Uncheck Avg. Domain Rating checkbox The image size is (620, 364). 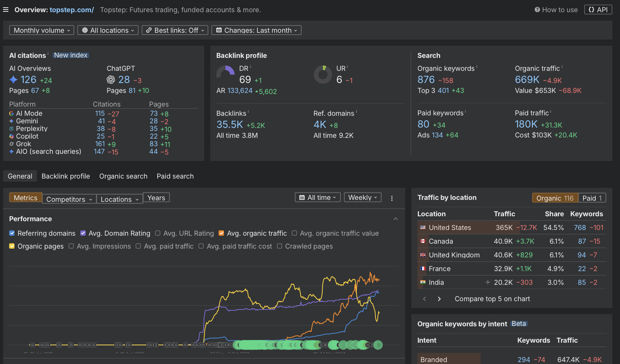[x=83, y=233]
